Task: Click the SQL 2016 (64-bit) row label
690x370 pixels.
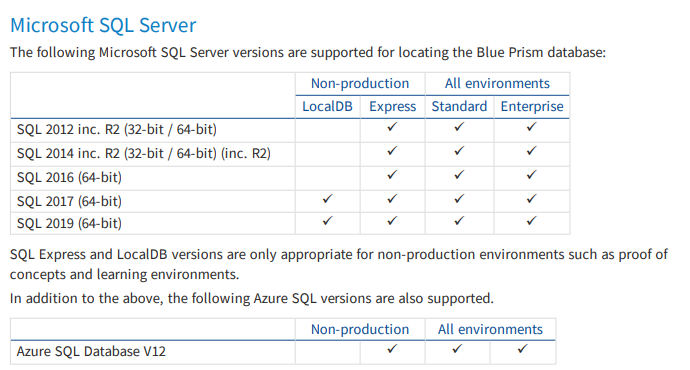Action: pyautogui.click(x=69, y=177)
